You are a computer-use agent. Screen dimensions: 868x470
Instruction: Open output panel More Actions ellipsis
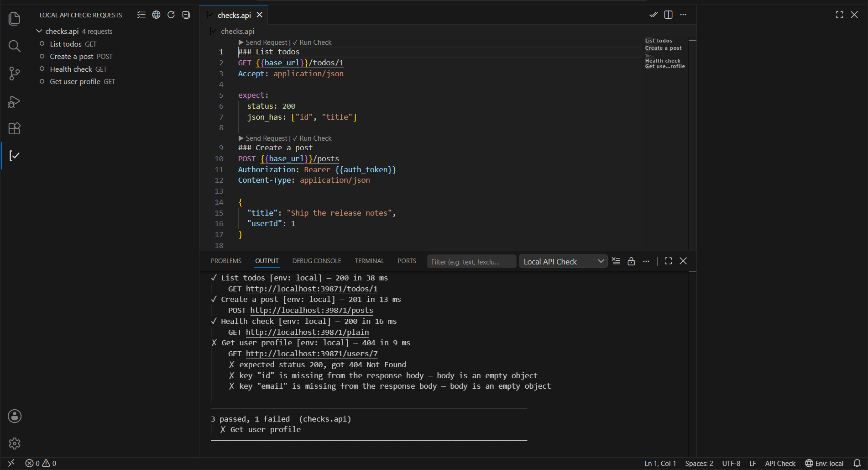tap(646, 261)
